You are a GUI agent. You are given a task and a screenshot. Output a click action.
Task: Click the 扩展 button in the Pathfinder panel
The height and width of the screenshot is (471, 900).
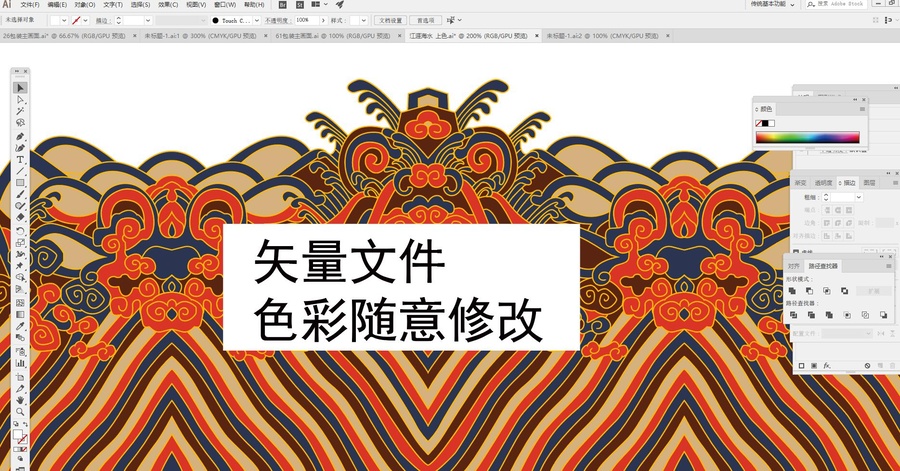point(874,291)
